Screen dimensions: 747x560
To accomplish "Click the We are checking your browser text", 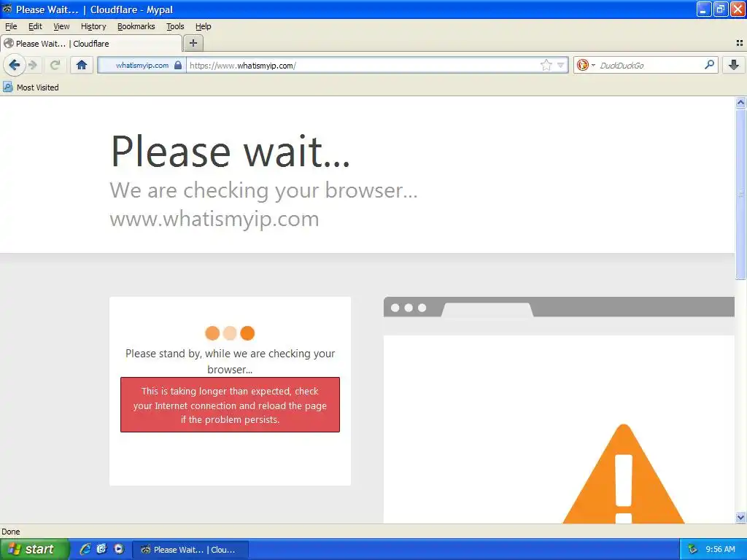I will point(263,190).
